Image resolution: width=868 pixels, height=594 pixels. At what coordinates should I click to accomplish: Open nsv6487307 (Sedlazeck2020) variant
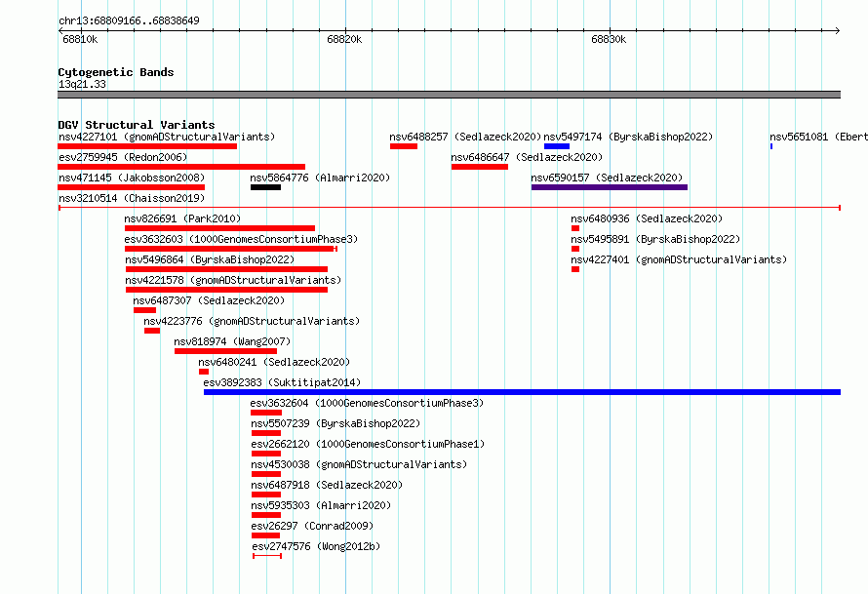point(209,300)
